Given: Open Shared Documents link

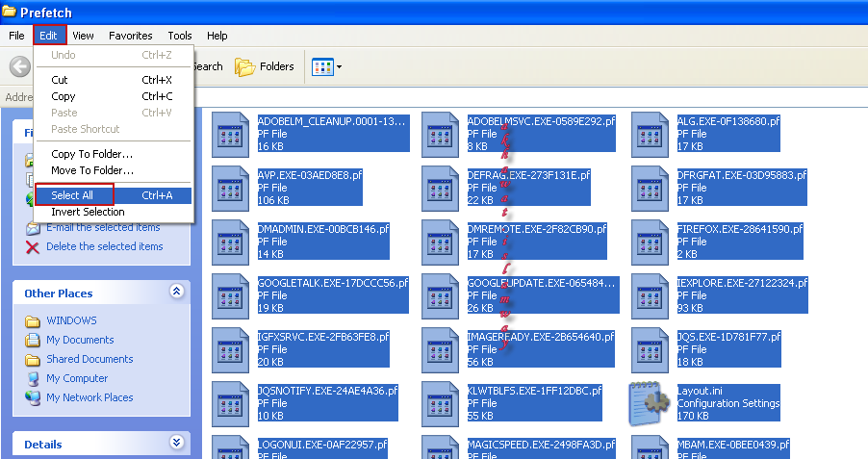Looking at the screenshot, I should pos(89,359).
